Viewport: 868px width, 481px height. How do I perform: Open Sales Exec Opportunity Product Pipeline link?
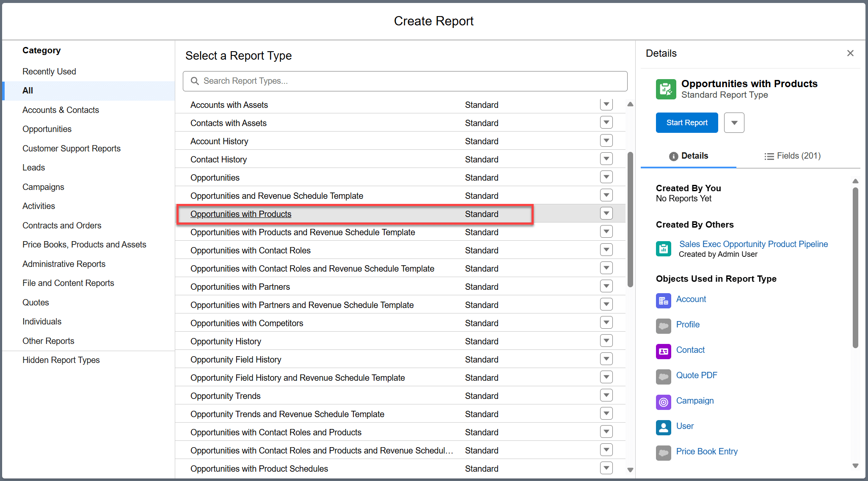(753, 244)
